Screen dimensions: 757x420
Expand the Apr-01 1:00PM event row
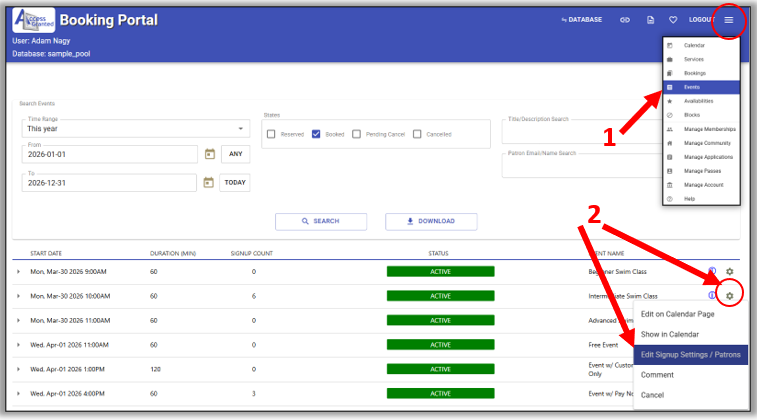18,369
